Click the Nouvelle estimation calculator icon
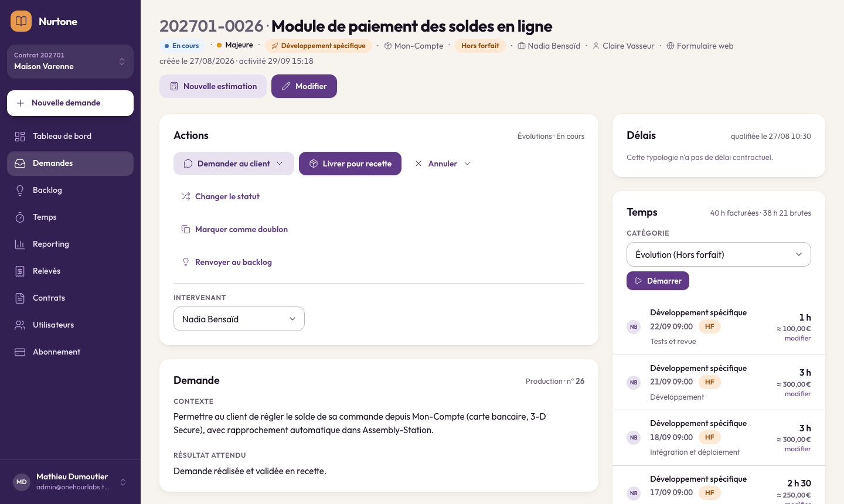The image size is (844, 504). click(174, 86)
